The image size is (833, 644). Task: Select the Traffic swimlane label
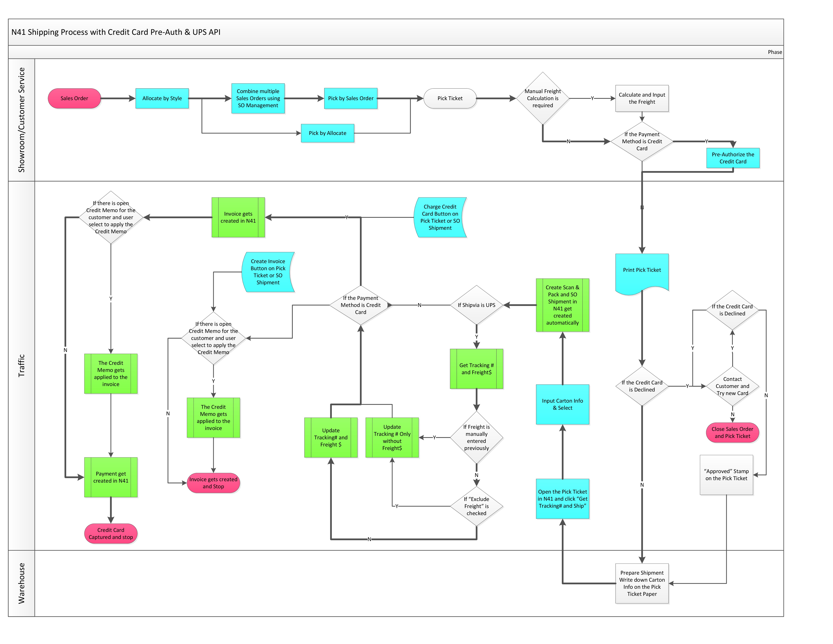click(x=21, y=366)
